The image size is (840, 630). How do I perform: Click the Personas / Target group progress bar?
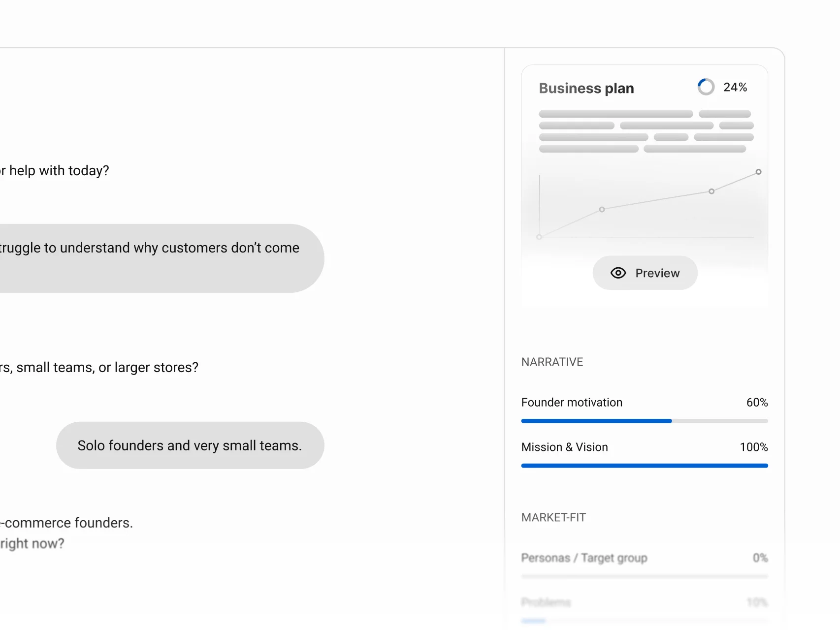click(644, 576)
